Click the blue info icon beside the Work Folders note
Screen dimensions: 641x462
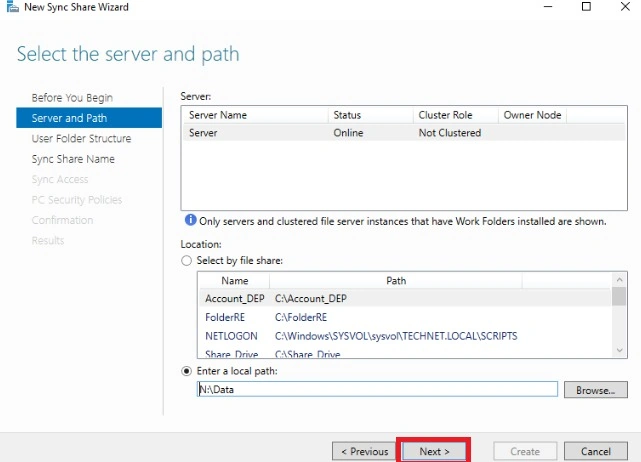point(191,220)
